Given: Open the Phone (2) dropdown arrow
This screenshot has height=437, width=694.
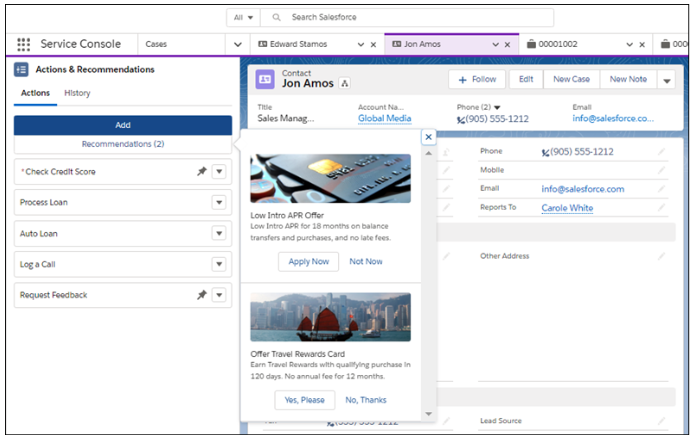Looking at the screenshot, I should tap(497, 108).
